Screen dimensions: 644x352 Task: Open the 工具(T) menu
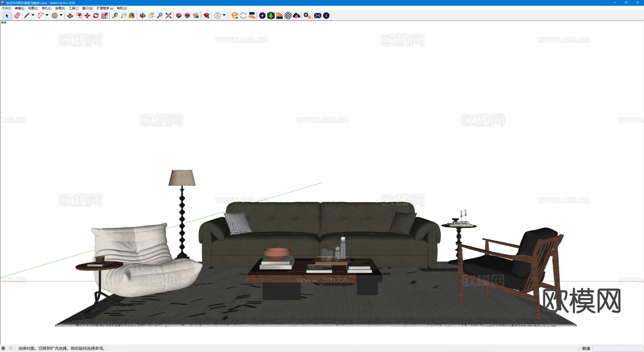[74, 8]
